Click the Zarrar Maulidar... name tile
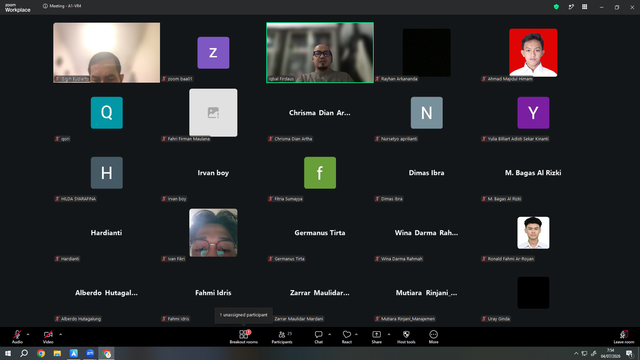Viewport: 640px width, 360px height. tap(320, 293)
